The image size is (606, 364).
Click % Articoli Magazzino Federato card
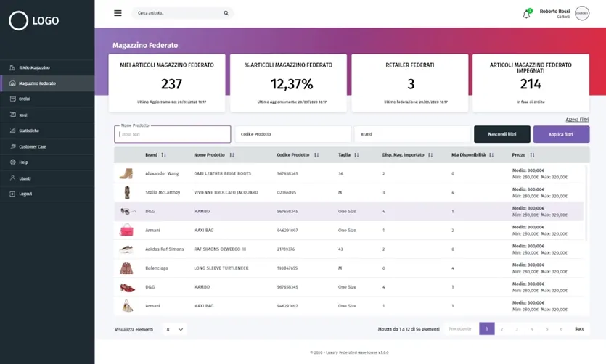tap(288, 83)
